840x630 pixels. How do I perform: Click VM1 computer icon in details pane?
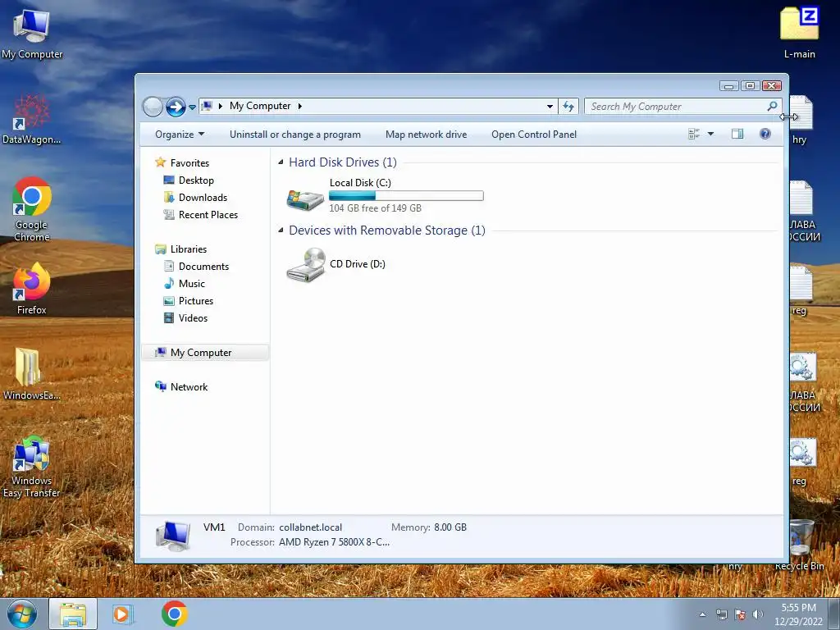[x=172, y=536]
